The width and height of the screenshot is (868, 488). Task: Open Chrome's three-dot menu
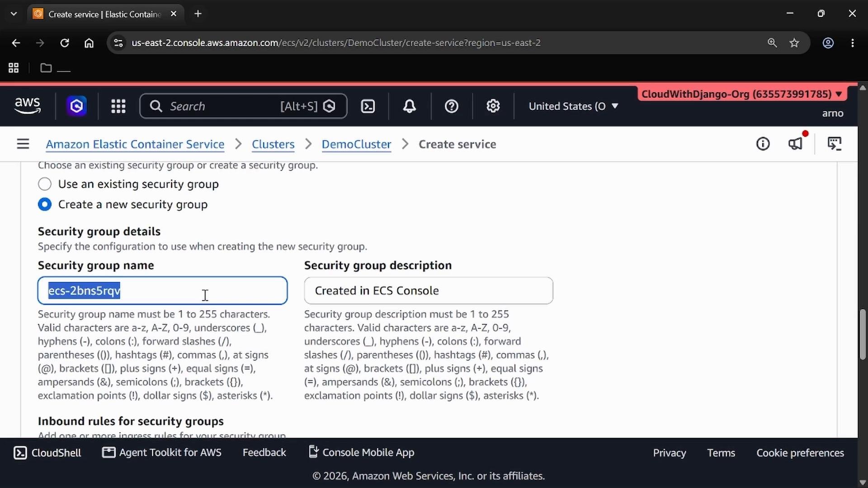[853, 43]
